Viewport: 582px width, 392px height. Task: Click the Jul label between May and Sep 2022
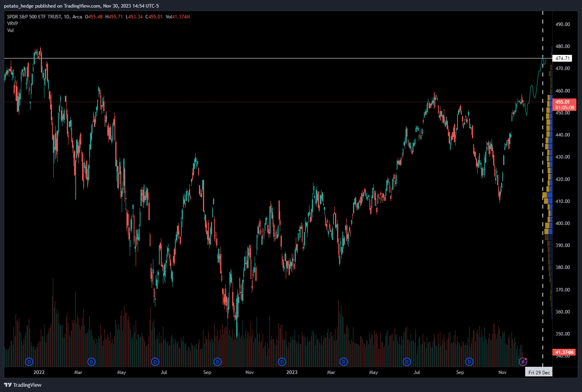coord(164,372)
